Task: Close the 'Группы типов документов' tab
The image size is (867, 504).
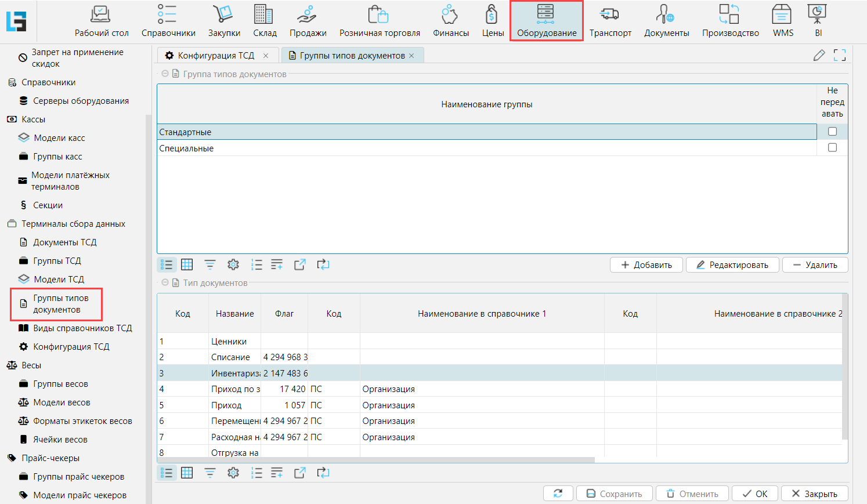Action: coord(412,56)
